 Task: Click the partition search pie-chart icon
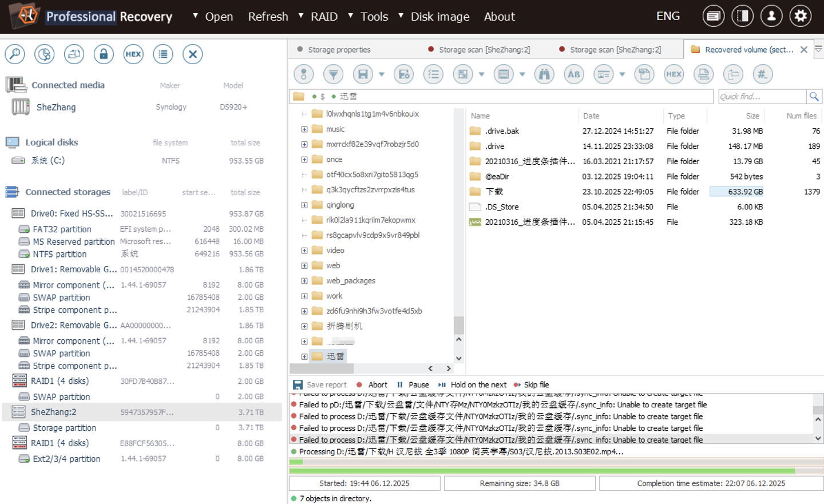coord(44,54)
